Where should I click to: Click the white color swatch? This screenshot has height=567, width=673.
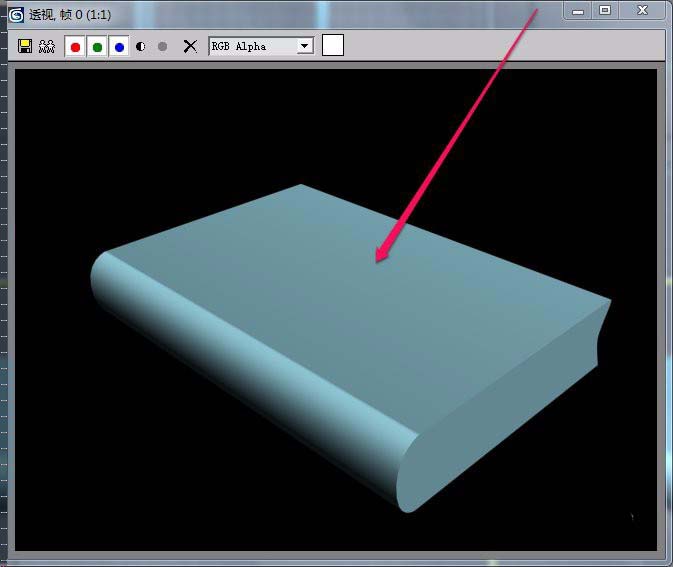(333, 45)
